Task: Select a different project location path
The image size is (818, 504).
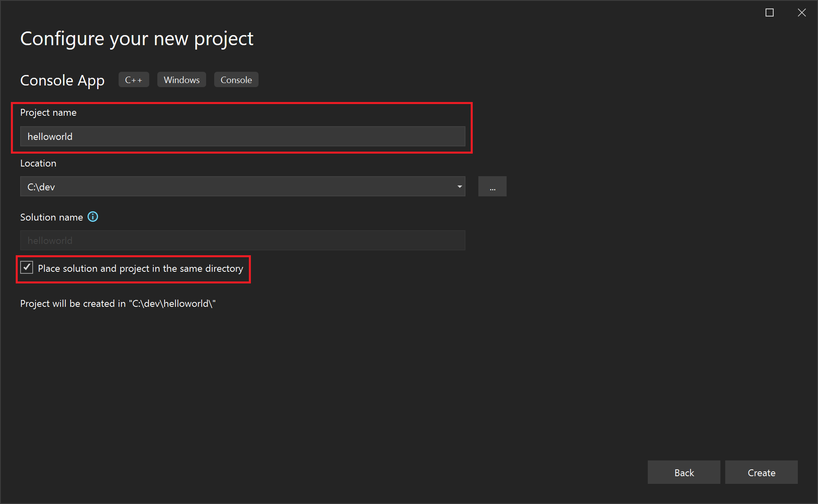Action: (492, 187)
